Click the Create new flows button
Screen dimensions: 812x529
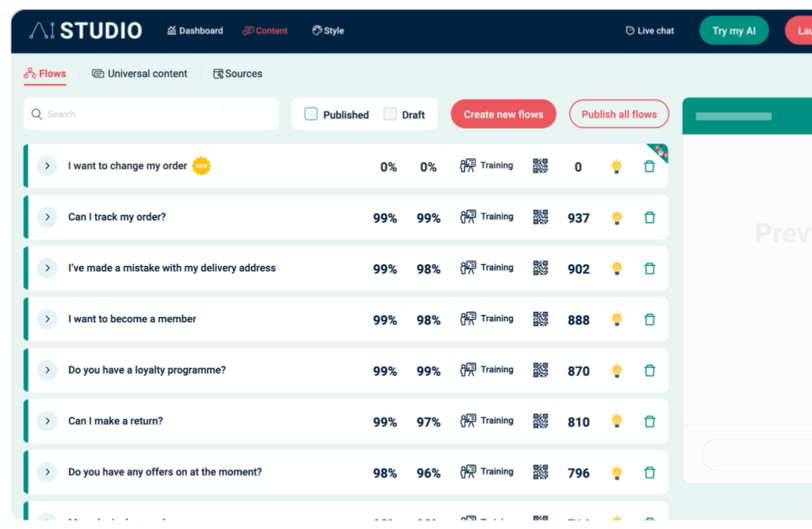tap(503, 113)
